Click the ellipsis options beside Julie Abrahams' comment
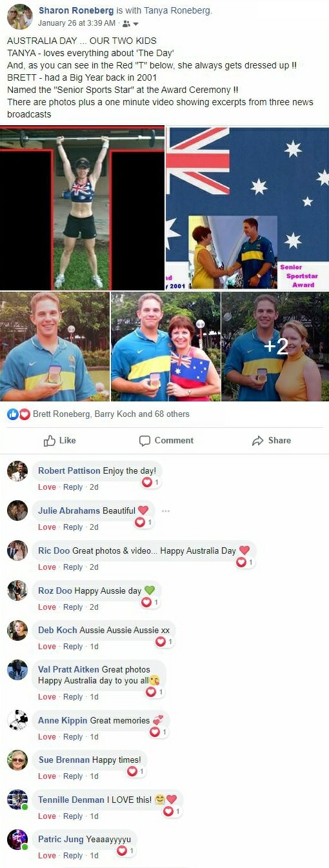The width and height of the screenshot is (329, 868). tap(166, 511)
